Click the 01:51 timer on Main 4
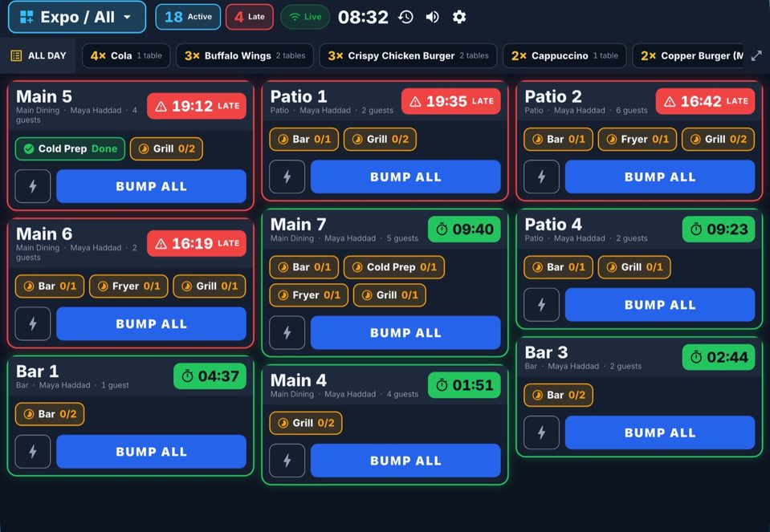 tap(464, 385)
